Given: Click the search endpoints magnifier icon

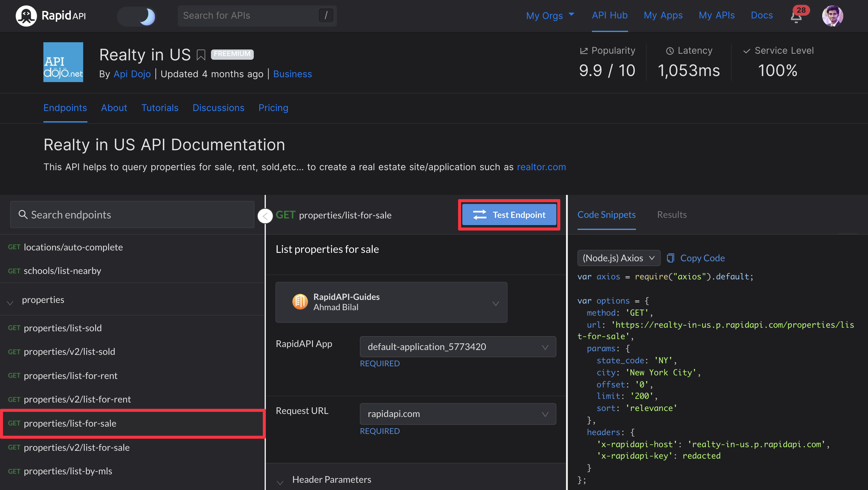Looking at the screenshot, I should (x=23, y=215).
